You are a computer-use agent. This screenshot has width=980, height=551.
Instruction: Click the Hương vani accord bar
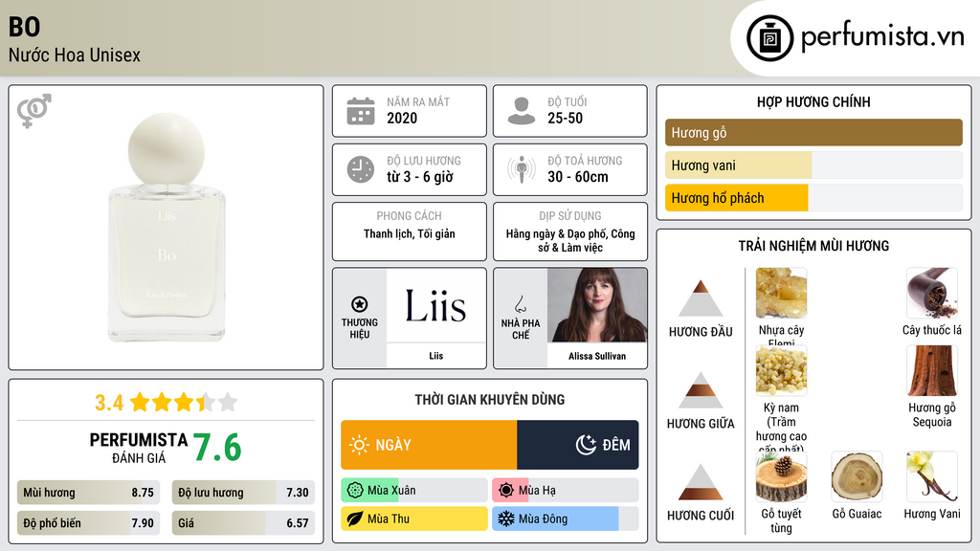tap(813, 165)
